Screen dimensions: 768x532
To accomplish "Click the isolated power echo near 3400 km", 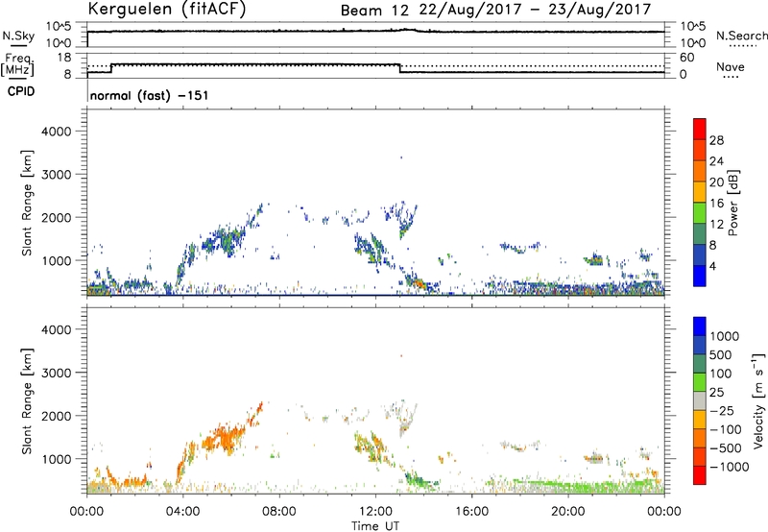I will (x=401, y=157).
